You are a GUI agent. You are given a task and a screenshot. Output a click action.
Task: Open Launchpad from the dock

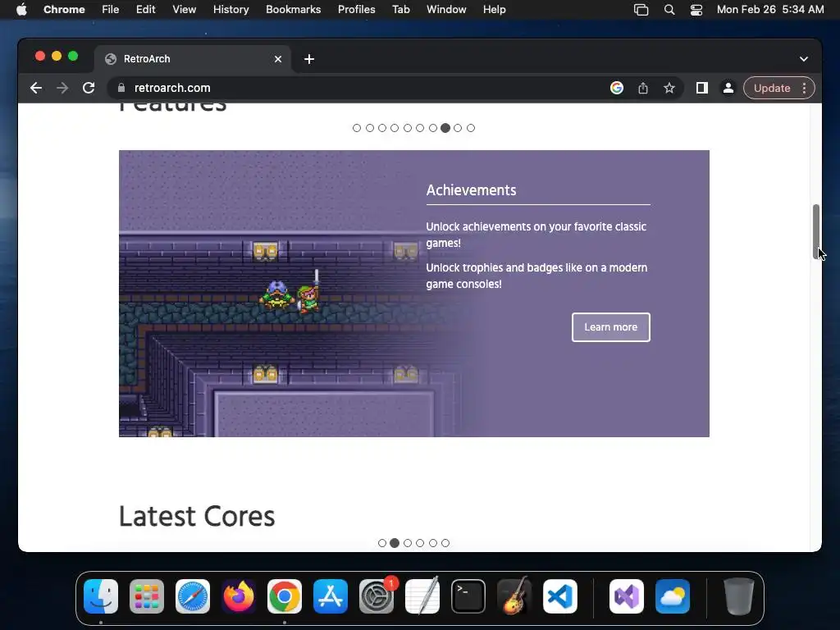point(147,596)
